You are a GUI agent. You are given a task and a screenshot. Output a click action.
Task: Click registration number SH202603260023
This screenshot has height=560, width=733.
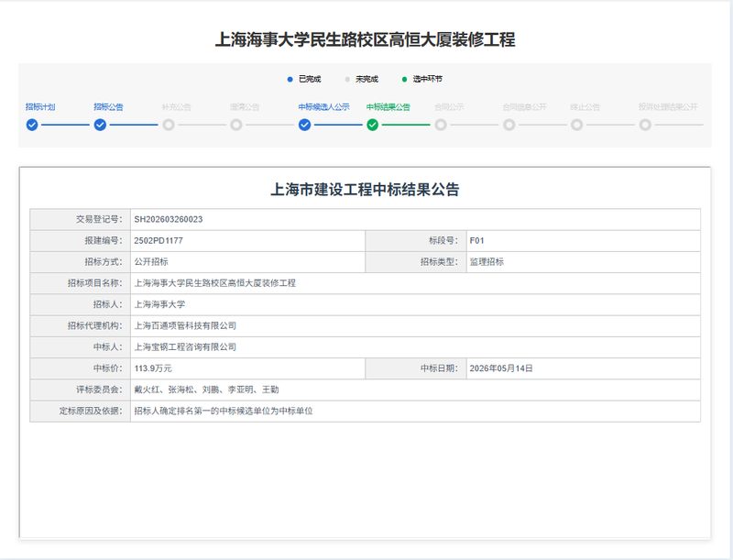pyautogui.click(x=169, y=219)
